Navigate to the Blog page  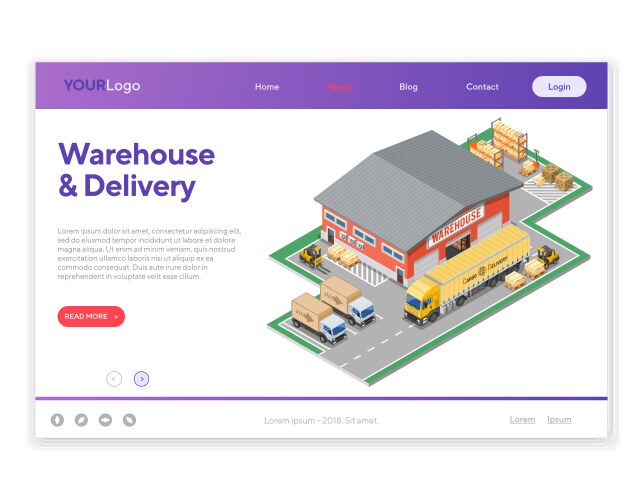(408, 87)
